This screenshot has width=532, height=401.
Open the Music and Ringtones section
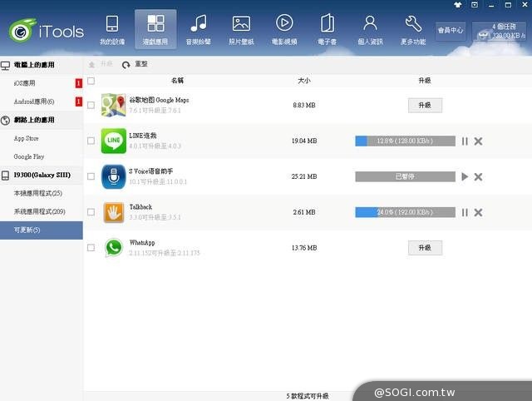[x=199, y=30]
